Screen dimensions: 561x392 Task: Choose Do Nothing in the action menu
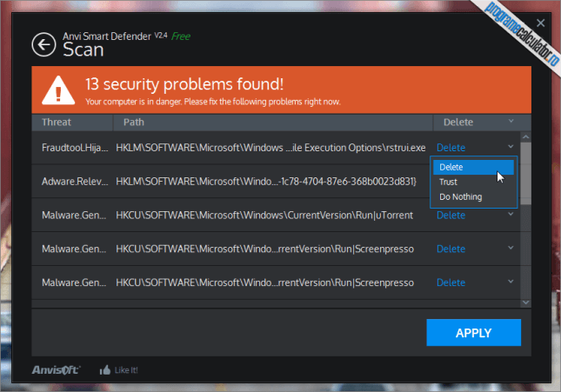pyautogui.click(x=473, y=196)
